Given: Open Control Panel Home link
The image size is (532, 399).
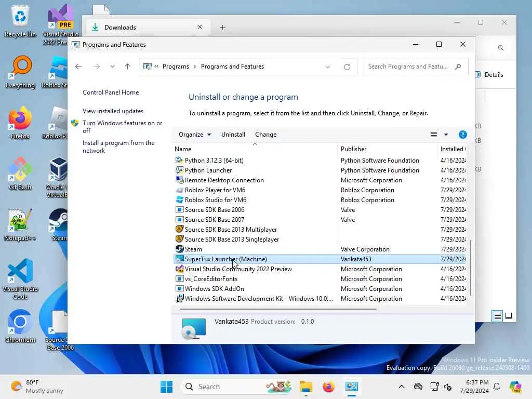Looking at the screenshot, I should point(111,92).
